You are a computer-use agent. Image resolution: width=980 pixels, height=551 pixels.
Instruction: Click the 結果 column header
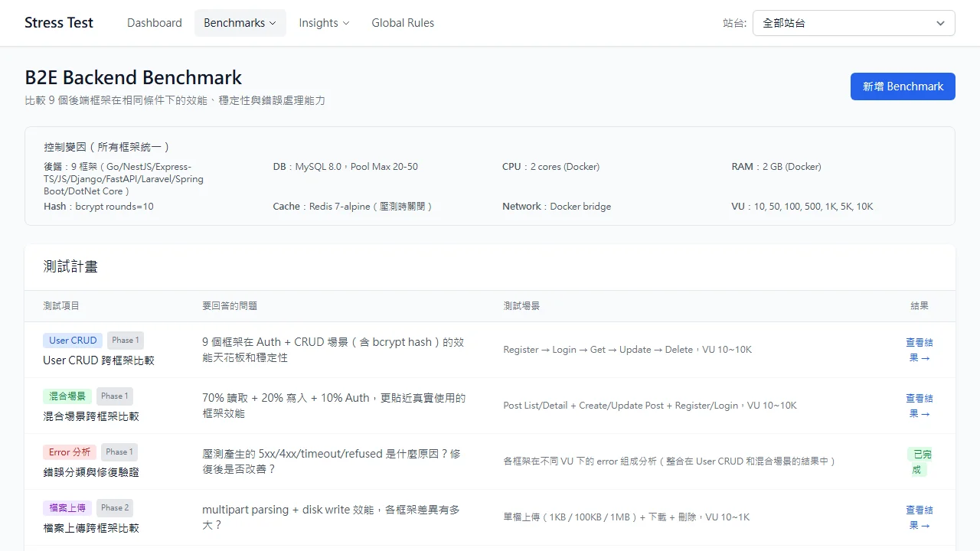point(920,305)
